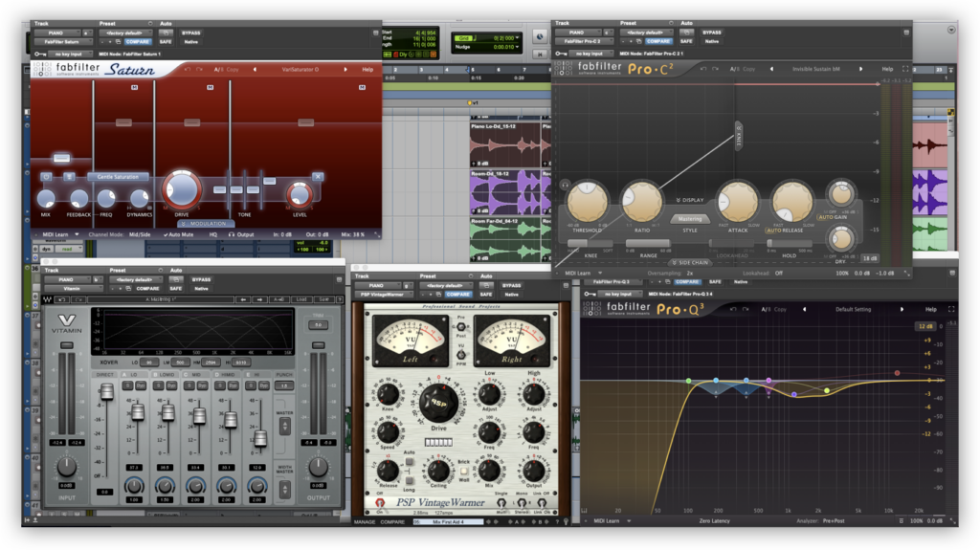Flip Pre/Post switch in PSP VintageWarmer

(x=461, y=327)
